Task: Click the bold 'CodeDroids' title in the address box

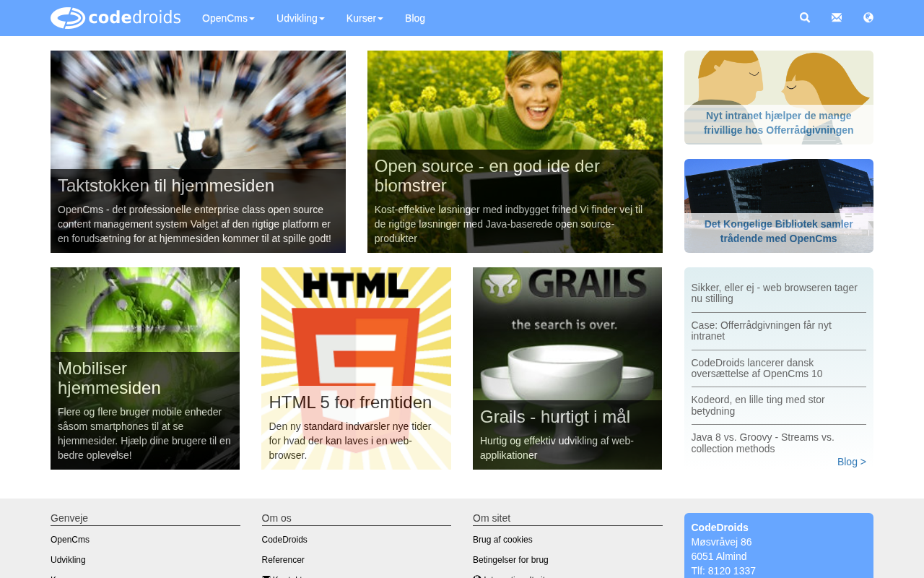Action: coord(720,527)
